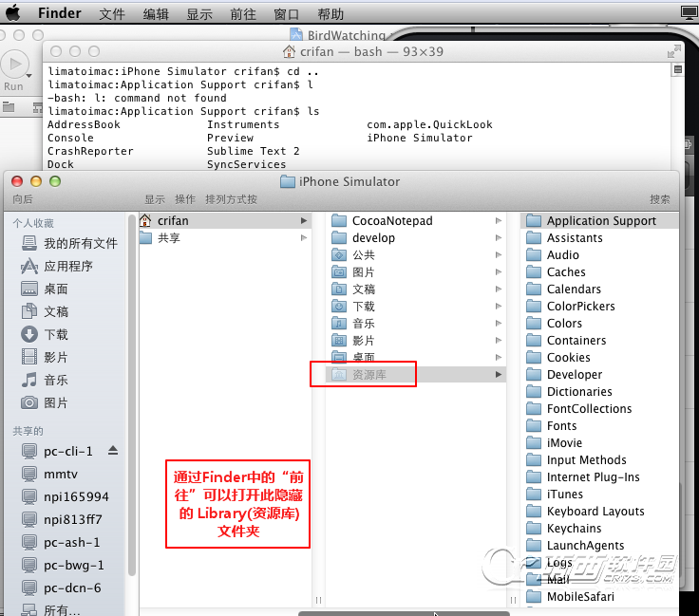This screenshot has width=699, height=616.
Task: Open the Apple menu
Action: (x=13, y=13)
